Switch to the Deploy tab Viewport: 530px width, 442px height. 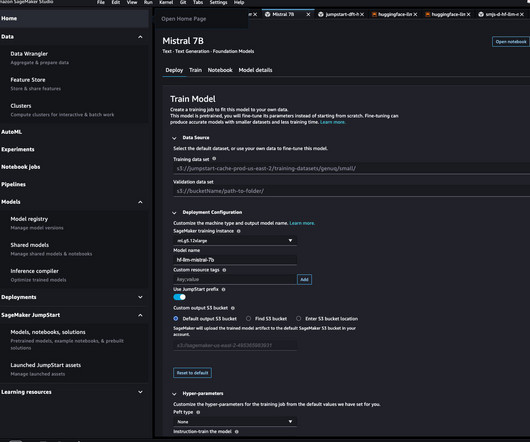tap(174, 70)
